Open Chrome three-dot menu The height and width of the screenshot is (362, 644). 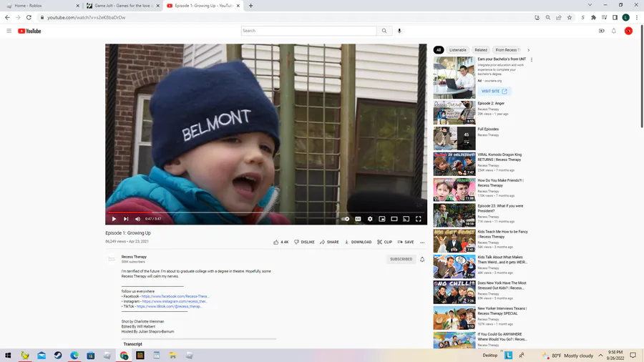coord(637,18)
